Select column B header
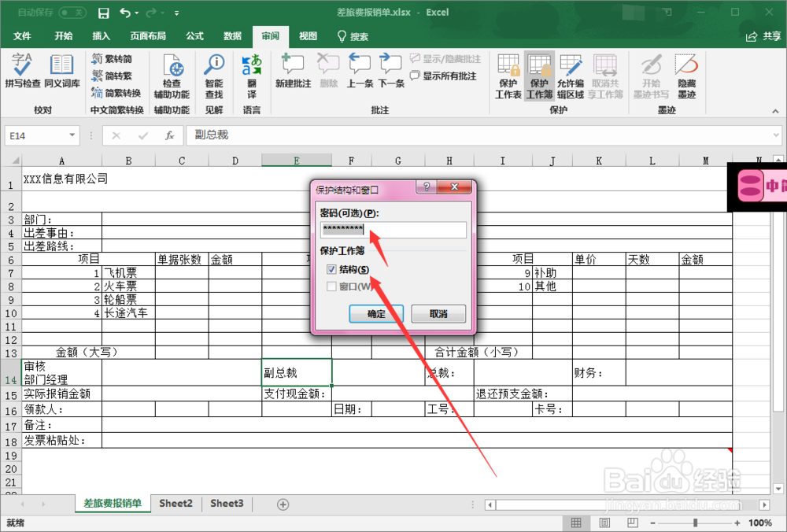This screenshot has width=787, height=532. tap(128, 161)
